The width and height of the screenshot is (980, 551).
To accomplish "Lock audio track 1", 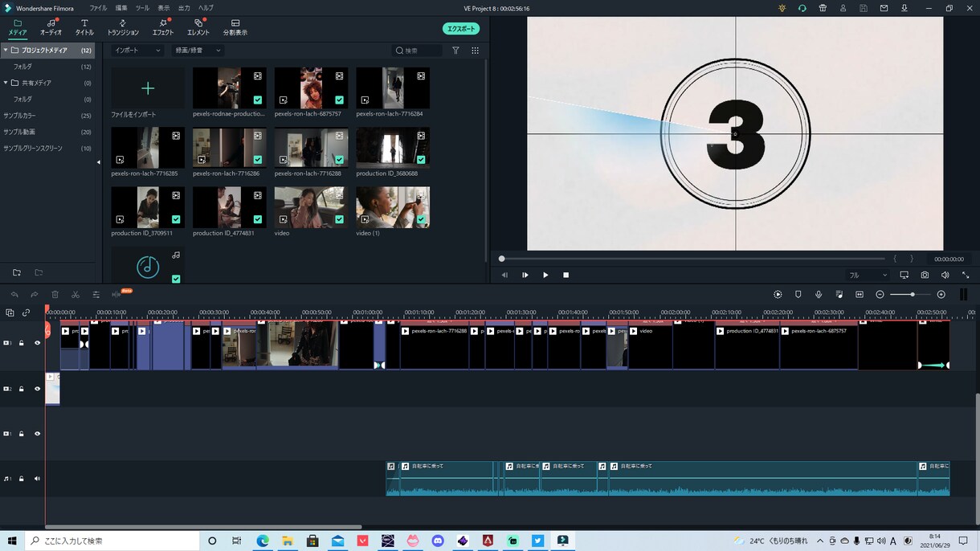I will [22, 479].
